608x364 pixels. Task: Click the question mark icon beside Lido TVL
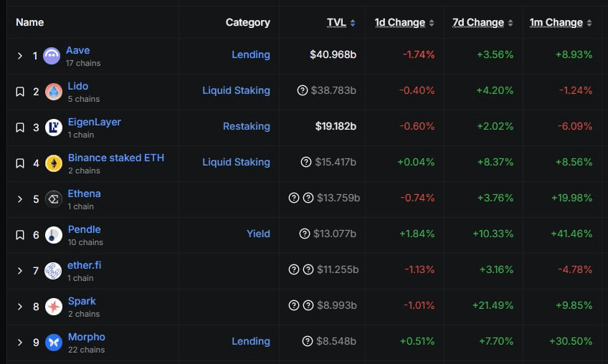pyautogui.click(x=303, y=90)
